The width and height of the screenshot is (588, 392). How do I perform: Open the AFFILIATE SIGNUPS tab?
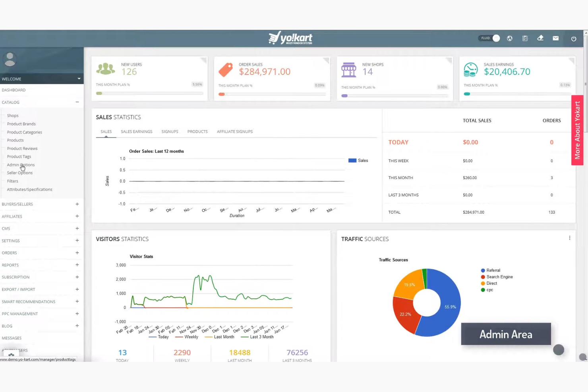(x=234, y=131)
